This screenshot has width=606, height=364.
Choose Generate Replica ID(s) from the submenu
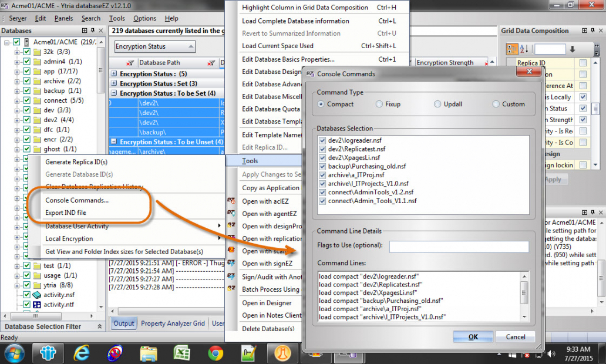point(76,162)
